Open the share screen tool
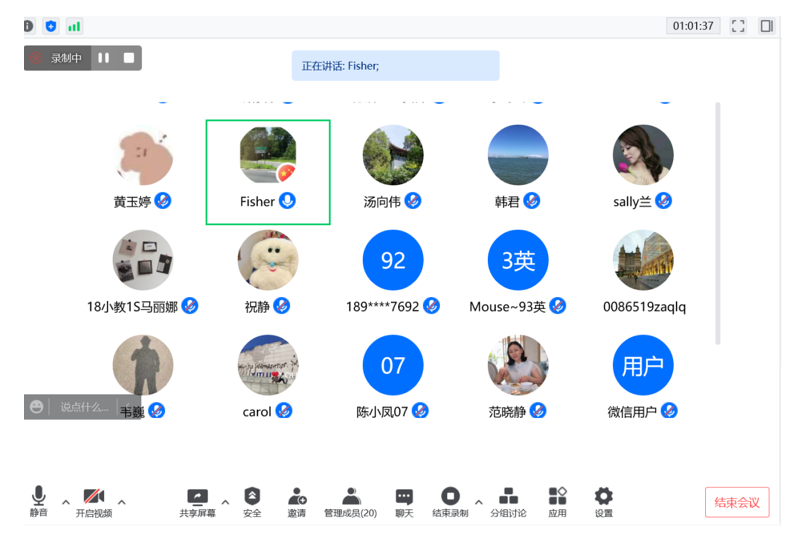Viewport: 796px width, 540px height. (197, 502)
